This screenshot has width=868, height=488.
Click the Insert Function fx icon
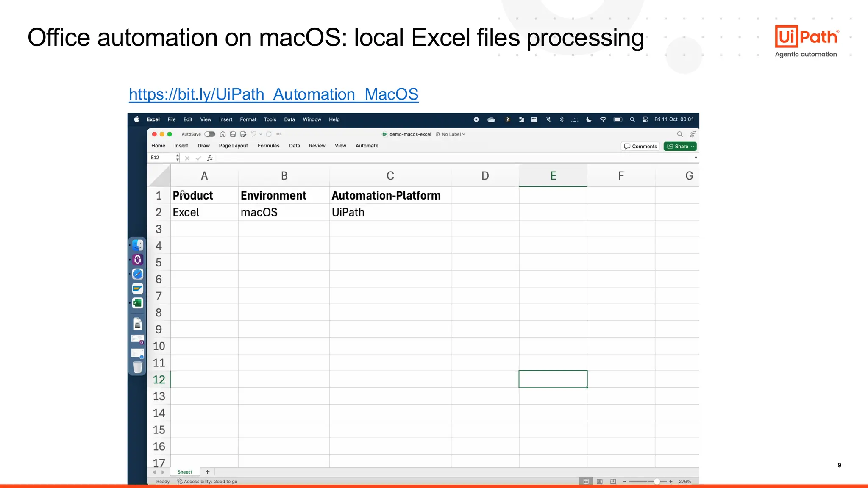click(x=210, y=158)
